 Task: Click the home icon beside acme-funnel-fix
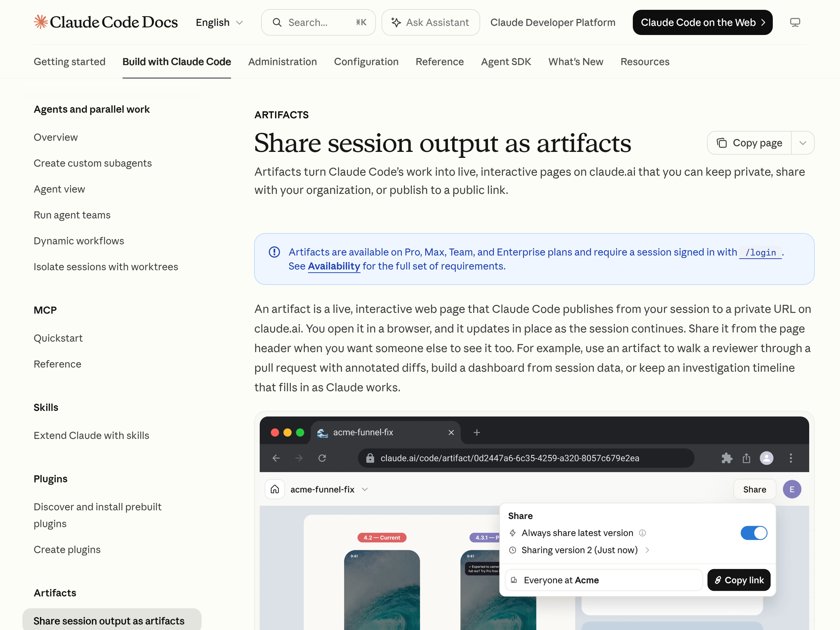point(274,490)
